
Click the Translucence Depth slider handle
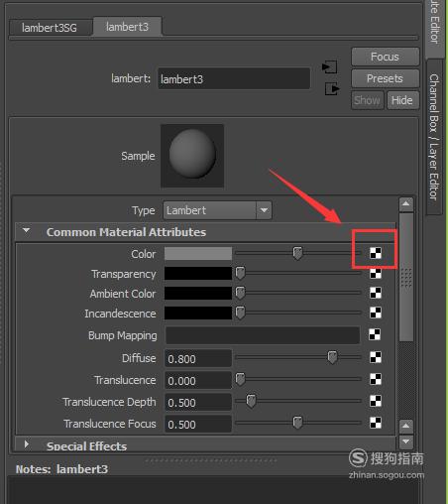pyautogui.click(x=251, y=401)
